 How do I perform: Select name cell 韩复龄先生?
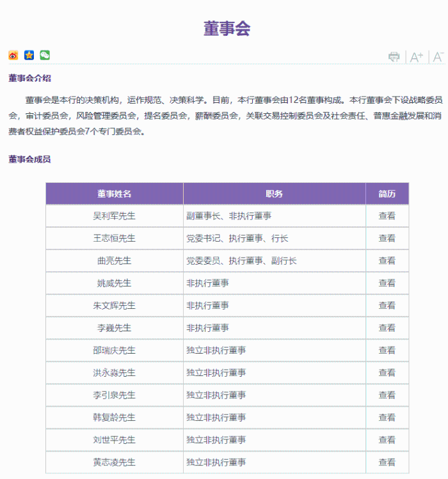click(115, 418)
